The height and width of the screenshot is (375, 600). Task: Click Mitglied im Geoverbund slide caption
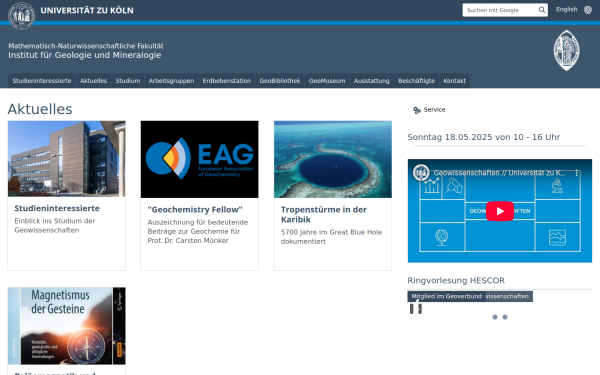coord(446,296)
